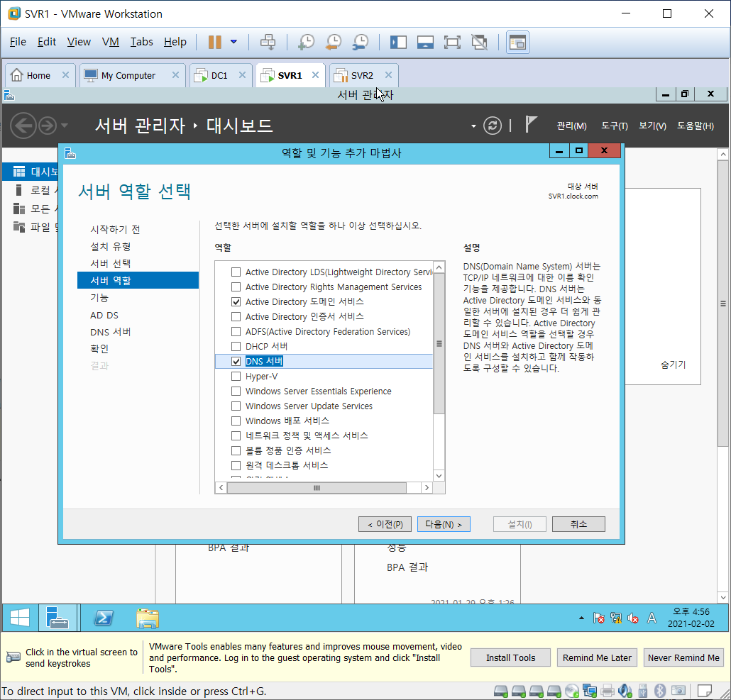Click the 이전(P) previous button
The height and width of the screenshot is (700, 731).
click(x=385, y=524)
